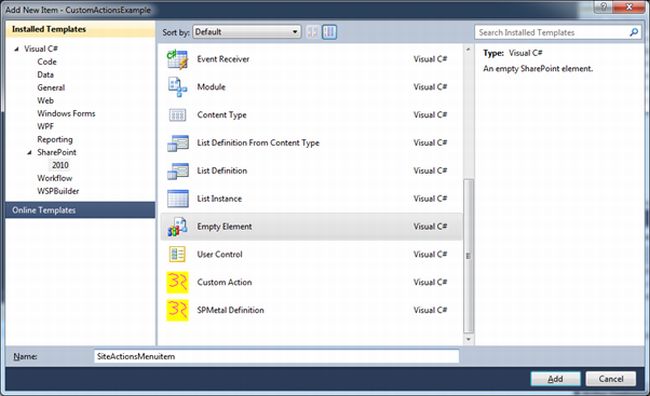Select Code category in tree
Image resolution: width=650 pixels, height=396 pixels.
[x=47, y=62]
